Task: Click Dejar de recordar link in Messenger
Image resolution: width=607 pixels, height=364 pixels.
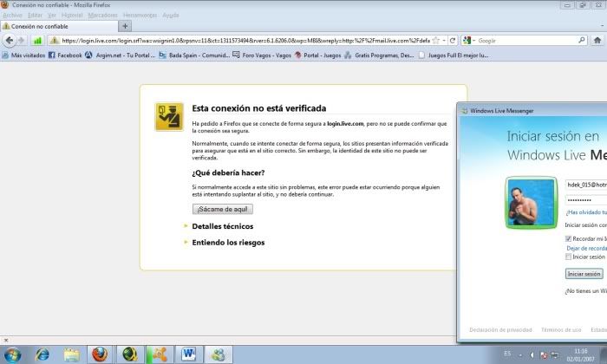Action: click(586, 249)
